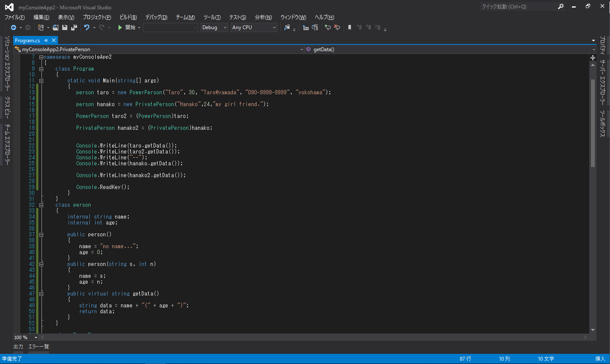Open the クラス ビュー side panel

pyautogui.click(x=7, y=107)
